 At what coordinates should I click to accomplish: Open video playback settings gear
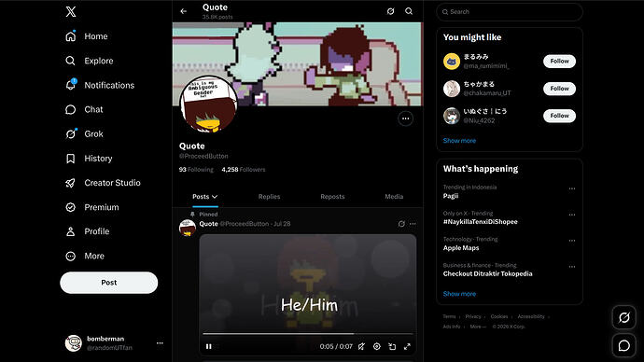click(377, 347)
